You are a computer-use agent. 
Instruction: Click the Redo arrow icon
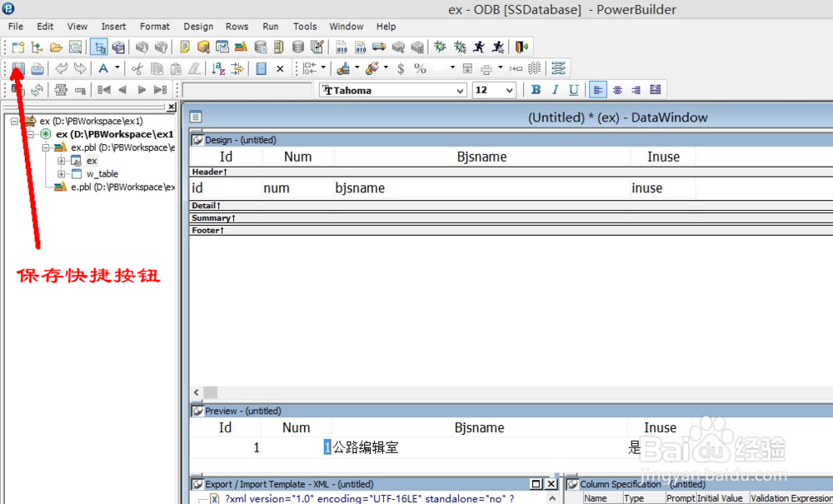(x=80, y=68)
